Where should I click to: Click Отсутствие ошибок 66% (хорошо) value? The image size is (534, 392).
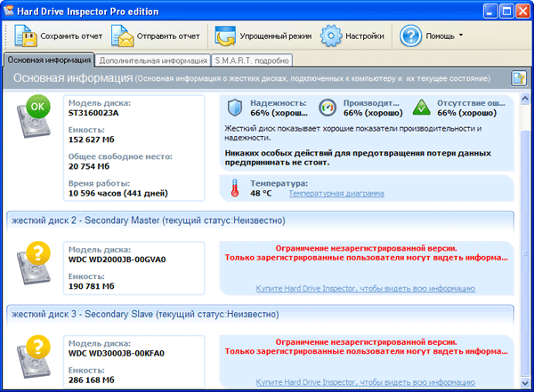point(467,113)
